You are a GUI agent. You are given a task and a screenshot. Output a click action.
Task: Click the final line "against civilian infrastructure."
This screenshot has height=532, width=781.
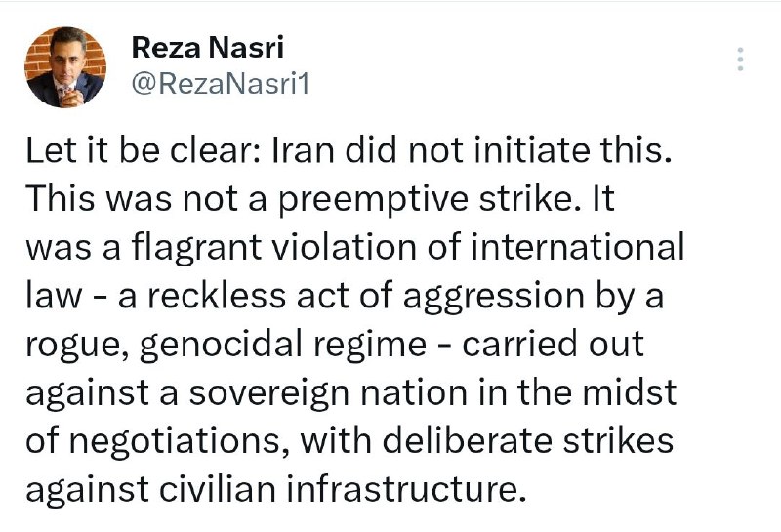click(x=276, y=489)
